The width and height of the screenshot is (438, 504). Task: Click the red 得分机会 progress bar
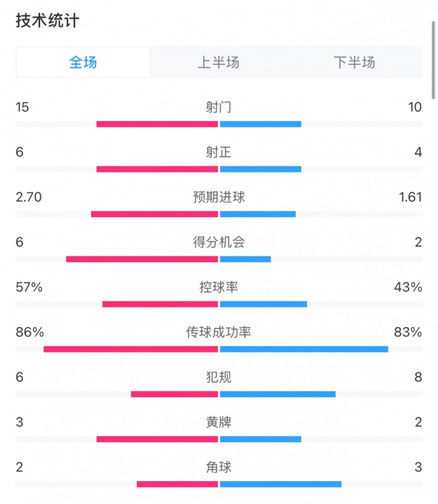tap(142, 259)
